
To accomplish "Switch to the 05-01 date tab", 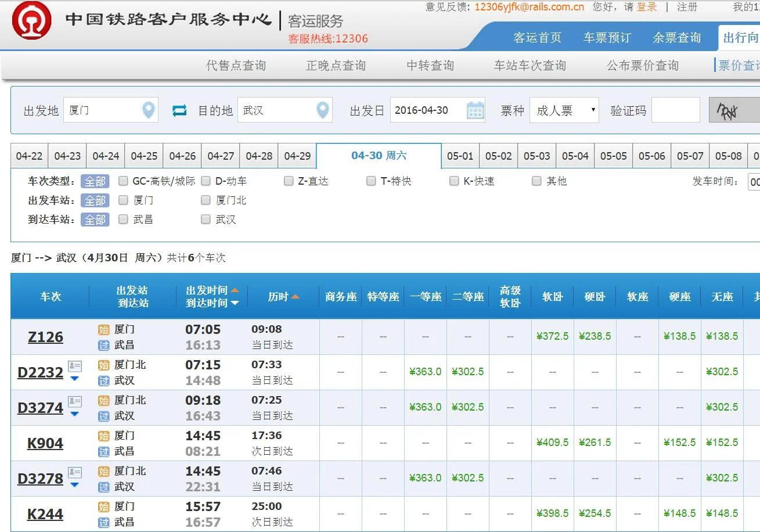I will pyautogui.click(x=459, y=156).
